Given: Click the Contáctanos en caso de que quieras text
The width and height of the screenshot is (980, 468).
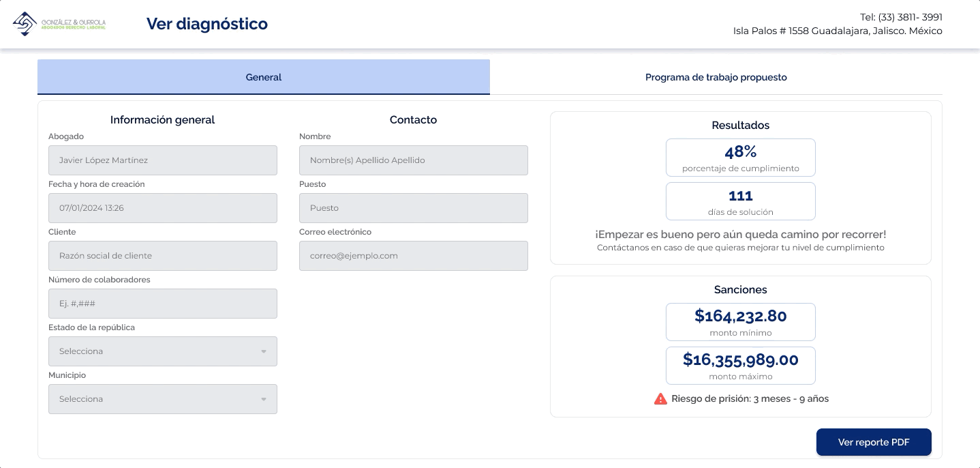Looking at the screenshot, I should tap(741, 248).
